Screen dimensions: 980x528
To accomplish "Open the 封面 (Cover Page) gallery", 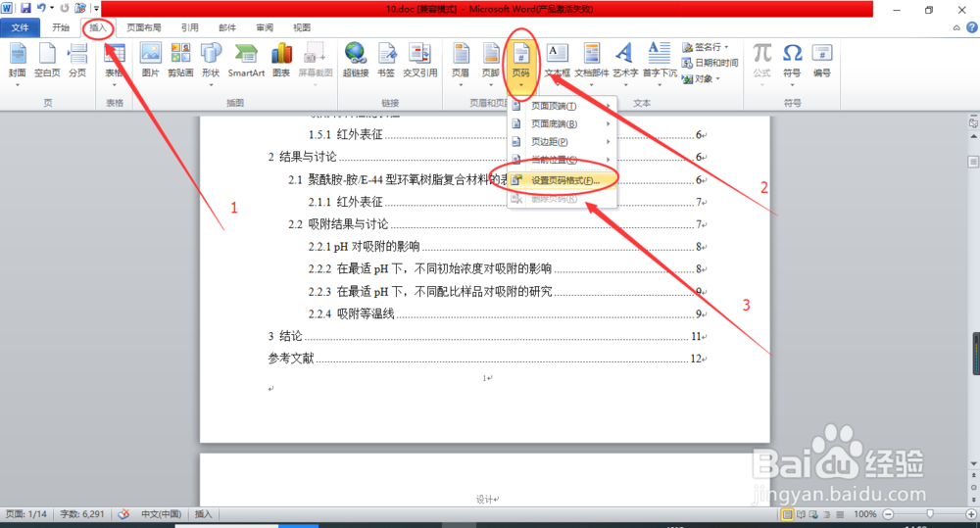I will pyautogui.click(x=18, y=63).
